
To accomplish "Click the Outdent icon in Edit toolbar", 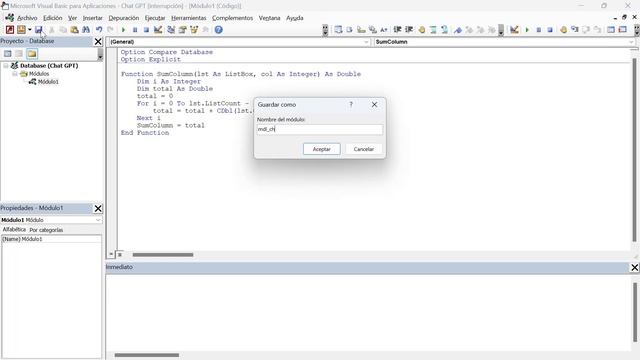I will coord(409,30).
